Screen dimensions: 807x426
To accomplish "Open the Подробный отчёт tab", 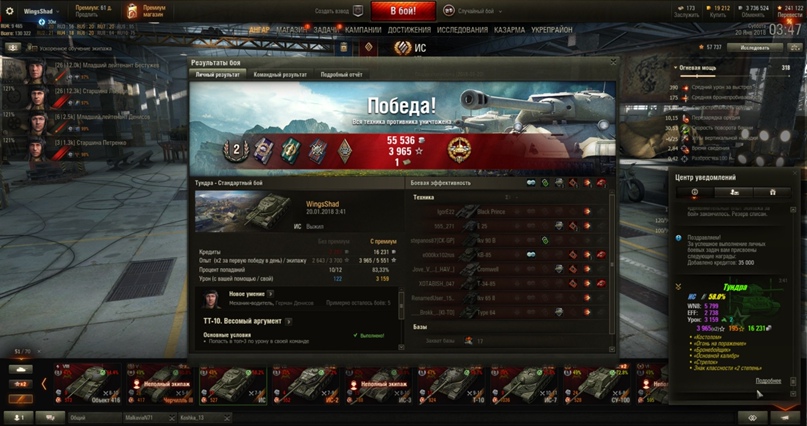I will [x=341, y=75].
